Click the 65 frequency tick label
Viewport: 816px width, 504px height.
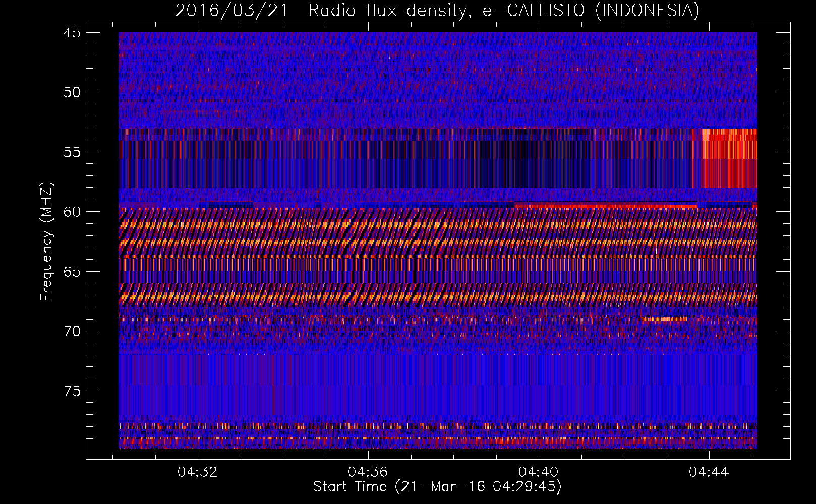pos(72,272)
